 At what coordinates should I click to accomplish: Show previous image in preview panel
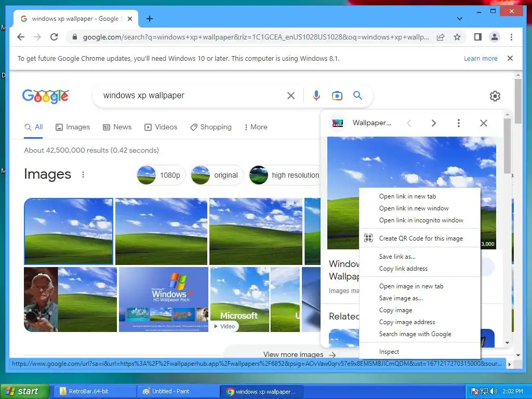pos(409,123)
